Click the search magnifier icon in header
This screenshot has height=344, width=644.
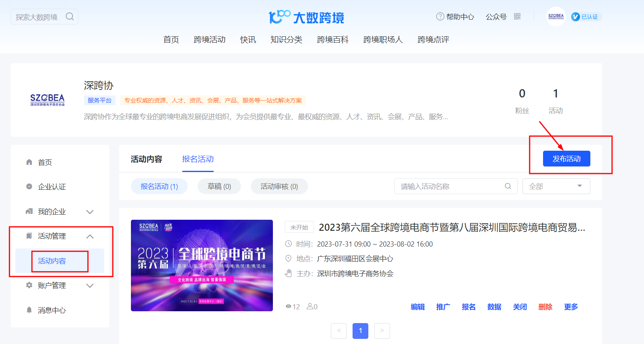(x=70, y=17)
